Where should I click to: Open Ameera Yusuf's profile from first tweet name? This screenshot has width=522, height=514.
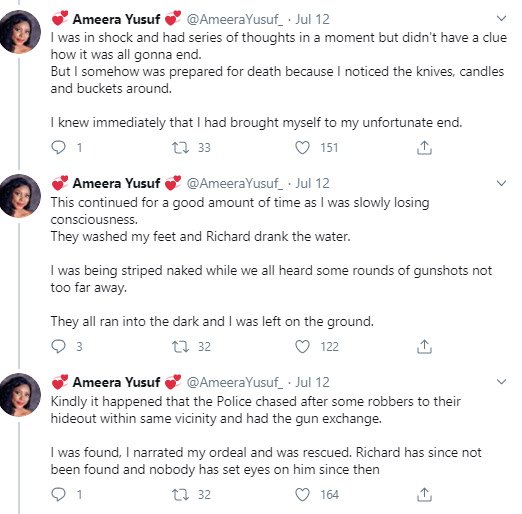116,19
